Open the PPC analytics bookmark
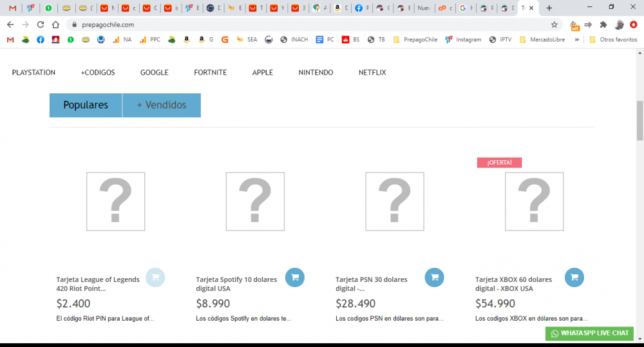Image resolution: width=644 pixels, height=347 pixels. [150, 40]
